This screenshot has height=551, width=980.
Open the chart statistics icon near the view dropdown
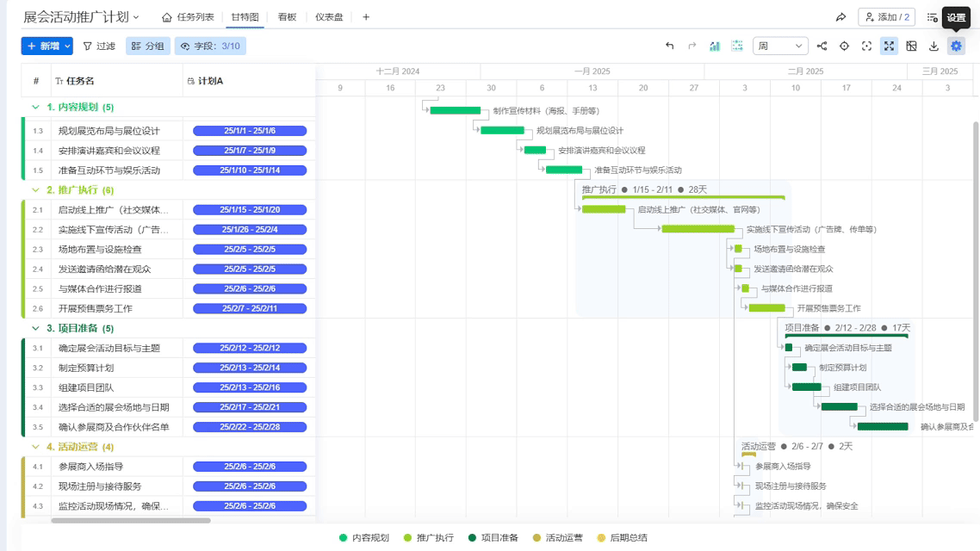click(x=715, y=46)
